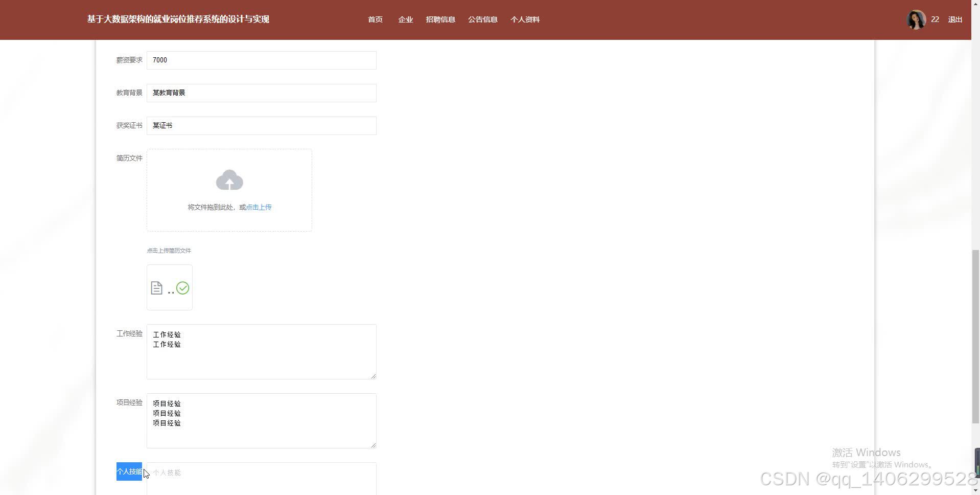Focus the 获奖证书 input field
Viewport: 980px width, 495px height.
pyautogui.click(x=262, y=126)
